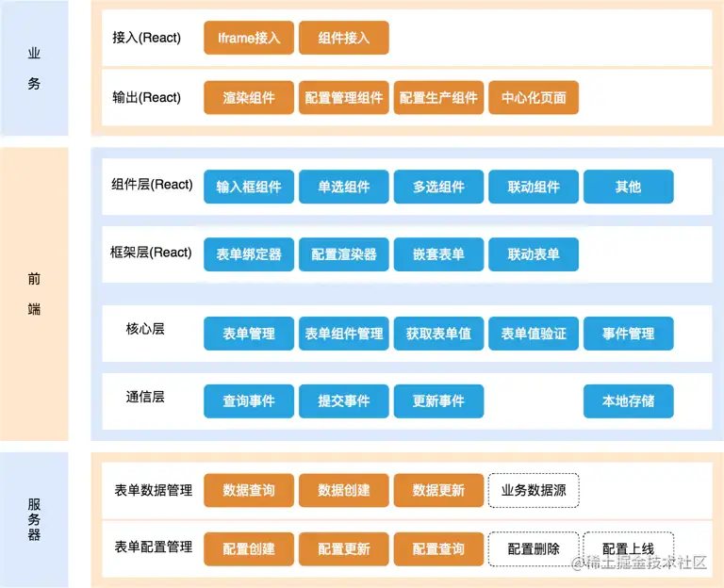Click the blue 表单管理 block
The image size is (724, 588).
(x=249, y=334)
